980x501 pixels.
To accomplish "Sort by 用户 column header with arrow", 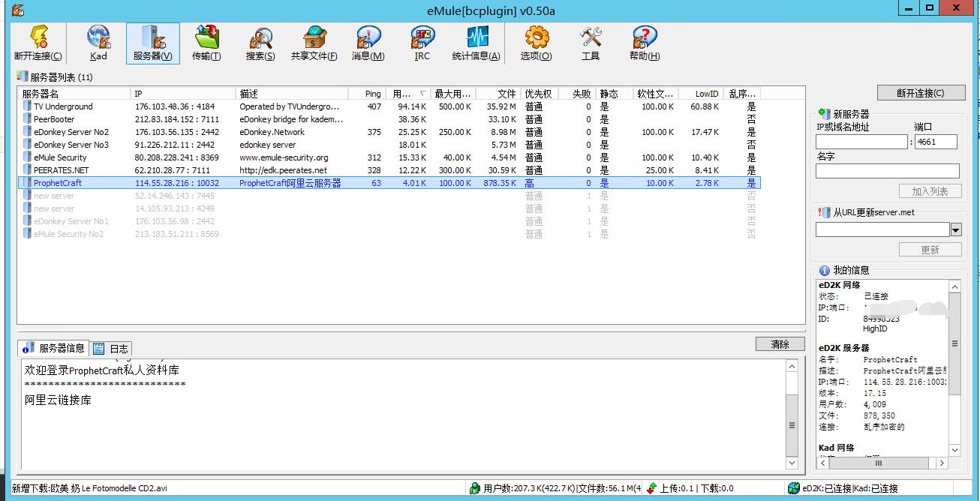I will 407,94.
